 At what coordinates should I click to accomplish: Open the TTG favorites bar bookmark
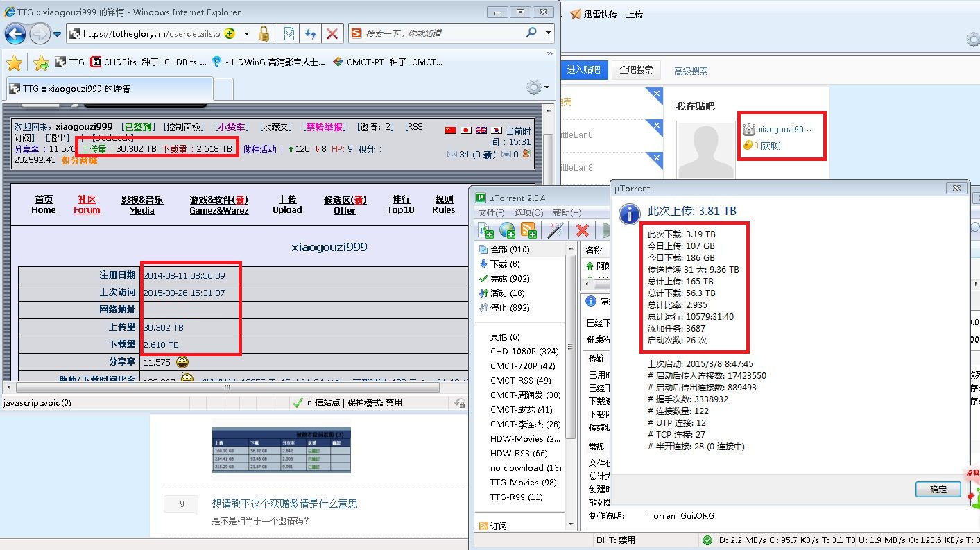click(x=69, y=62)
